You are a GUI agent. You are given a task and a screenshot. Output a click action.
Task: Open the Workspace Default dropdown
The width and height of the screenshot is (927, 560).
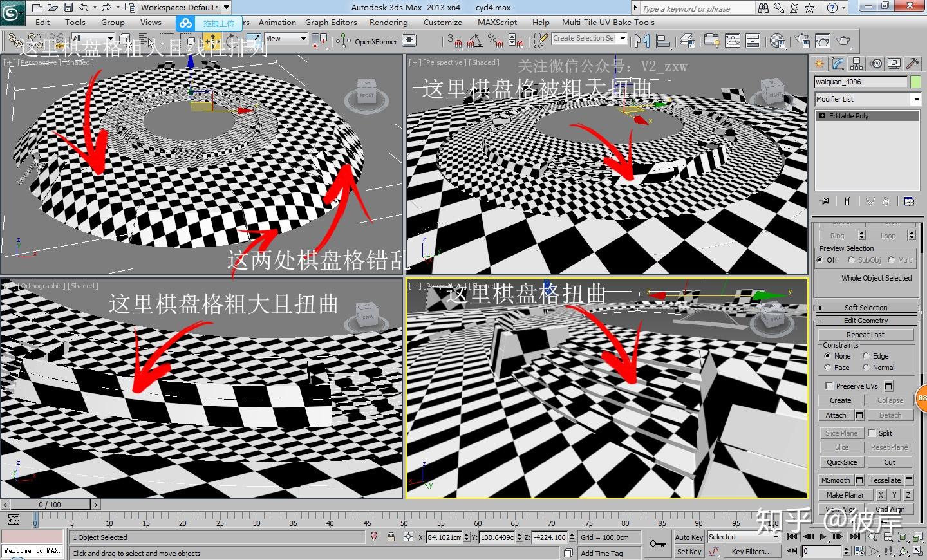[181, 8]
